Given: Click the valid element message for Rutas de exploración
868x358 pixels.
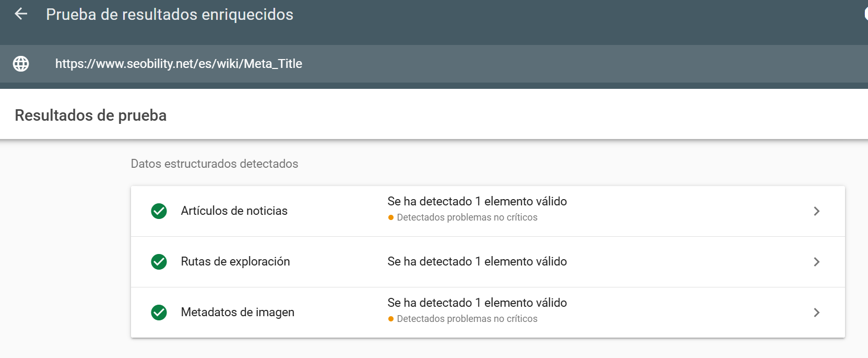Looking at the screenshot, I should pos(477,261).
